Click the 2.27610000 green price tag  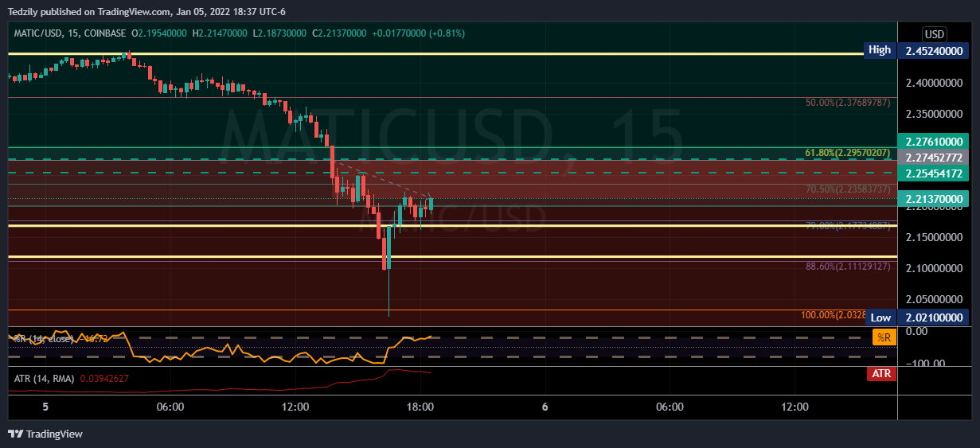click(935, 141)
